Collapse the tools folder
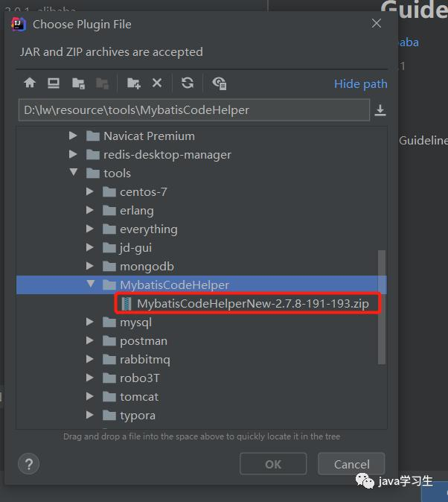The height and width of the screenshot is (502, 448). (74, 172)
